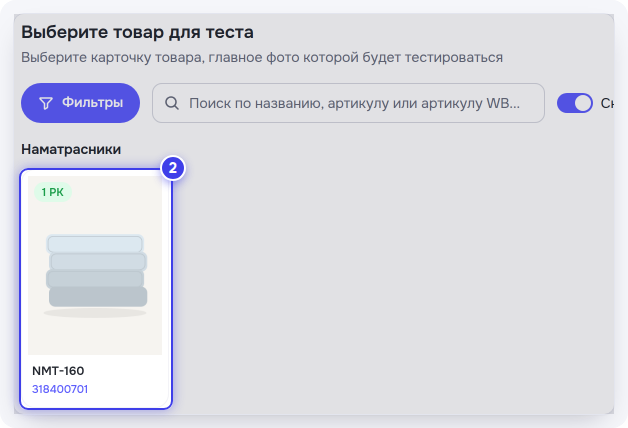Toggle the purple switch beside the search

click(575, 103)
